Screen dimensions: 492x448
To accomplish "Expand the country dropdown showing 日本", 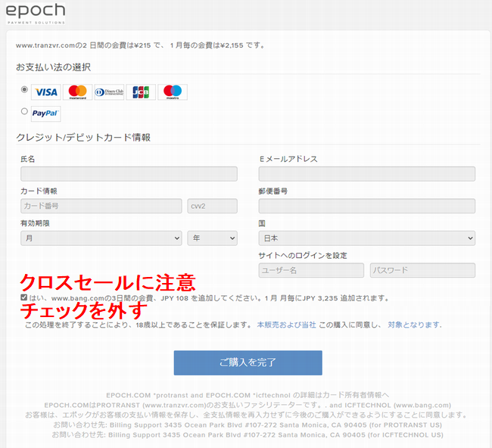I will (366, 238).
